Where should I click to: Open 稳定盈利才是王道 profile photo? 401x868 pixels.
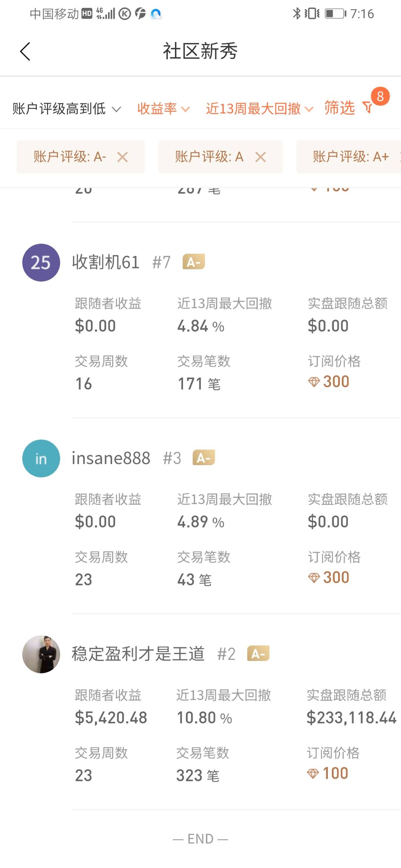pyautogui.click(x=41, y=654)
